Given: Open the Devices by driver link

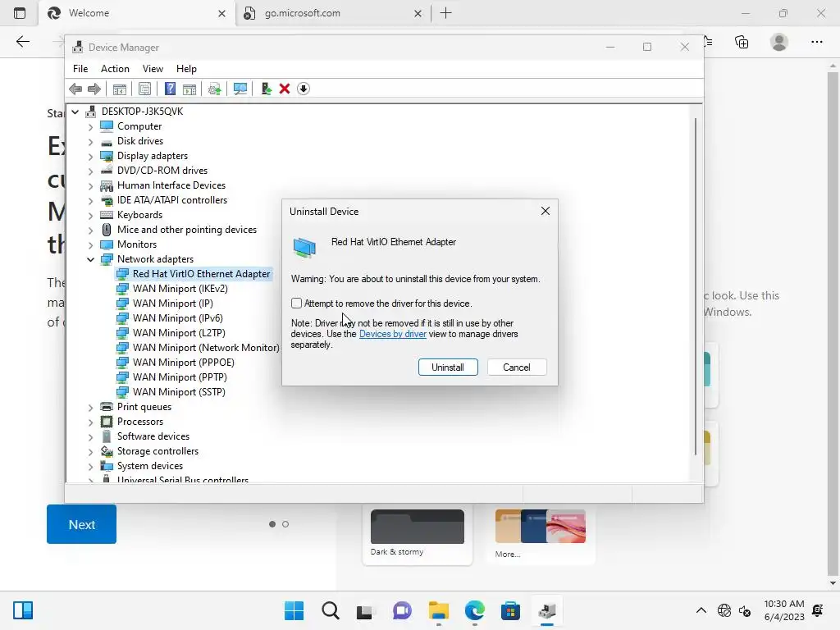Looking at the screenshot, I should (x=393, y=334).
